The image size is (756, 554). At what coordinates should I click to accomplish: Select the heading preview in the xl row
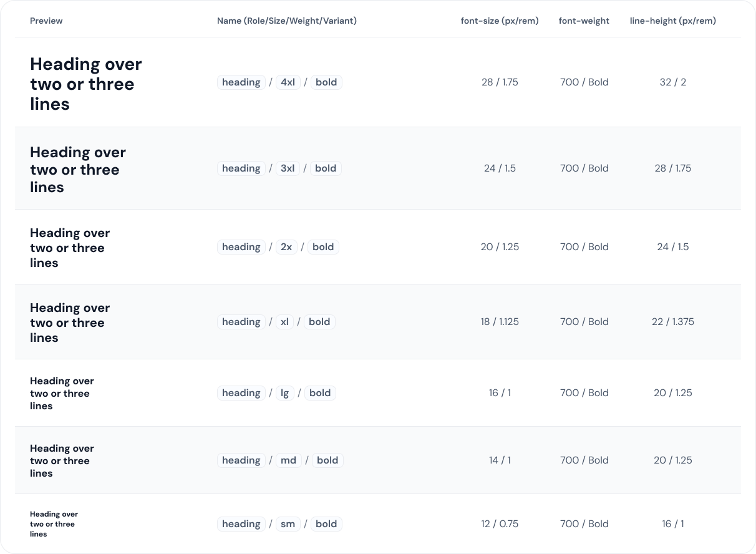70,322
